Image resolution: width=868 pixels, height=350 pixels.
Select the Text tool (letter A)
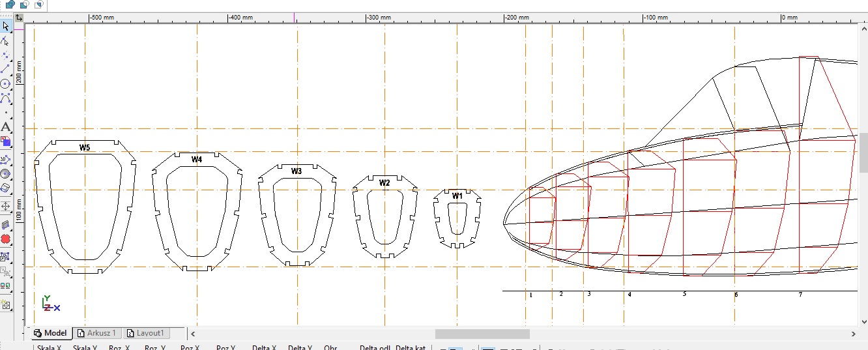(x=6, y=126)
